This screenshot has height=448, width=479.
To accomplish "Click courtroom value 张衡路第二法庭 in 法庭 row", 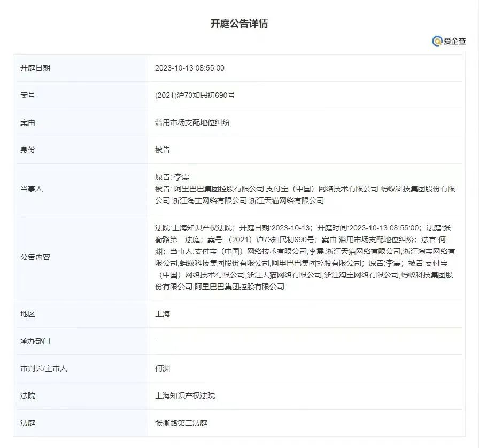I will (x=181, y=423).
